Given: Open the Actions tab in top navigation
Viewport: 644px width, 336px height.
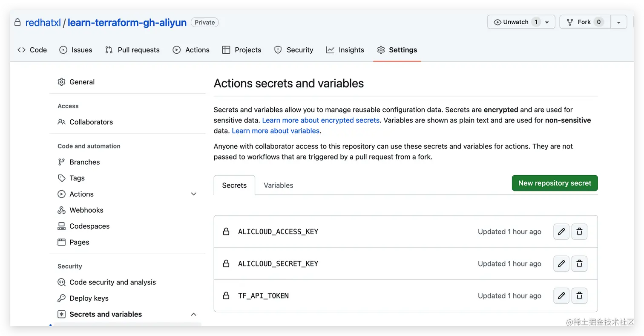Looking at the screenshot, I should tap(191, 50).
